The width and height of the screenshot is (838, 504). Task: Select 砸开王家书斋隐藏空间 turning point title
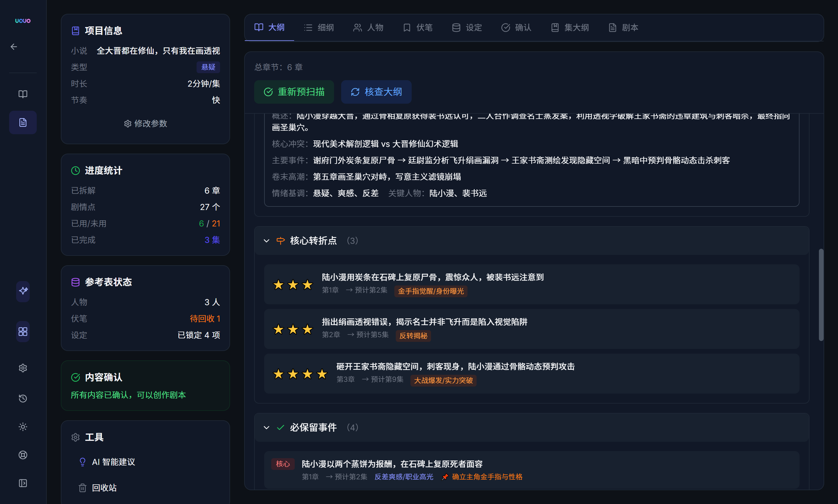point(455,367)
